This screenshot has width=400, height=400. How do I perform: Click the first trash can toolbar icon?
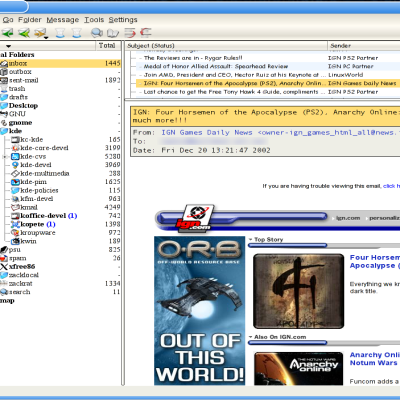pyautogui.click(x=60, y=33)
